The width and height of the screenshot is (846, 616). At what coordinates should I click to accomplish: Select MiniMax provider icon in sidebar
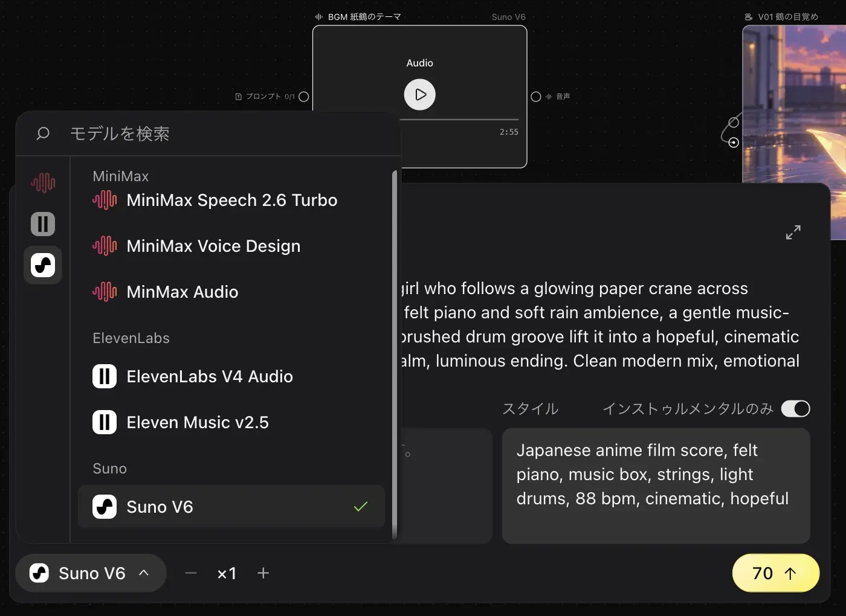click(x=43, y=182)
